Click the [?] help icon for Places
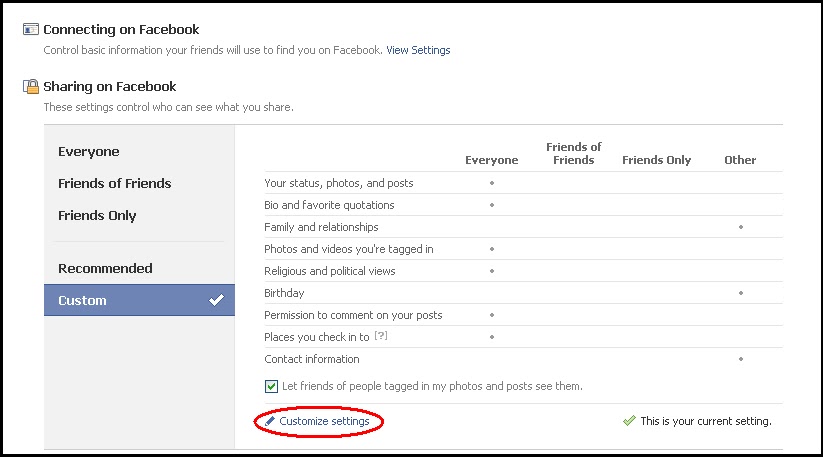Image resolution: width=823 pixels, height=457 pixels. pos(380,337)
